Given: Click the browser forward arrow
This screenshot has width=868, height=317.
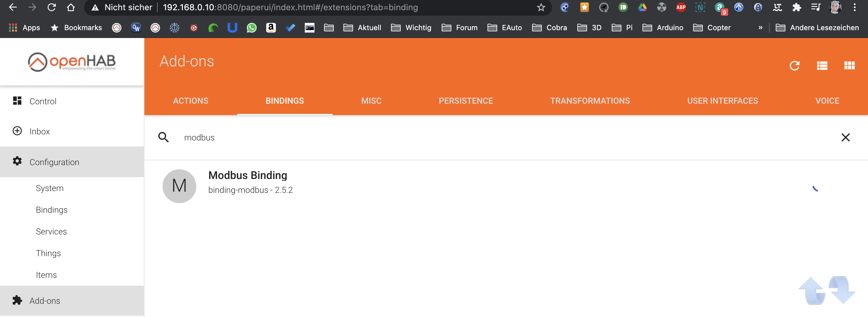Looking at the screenshot, I should point(32,7).
